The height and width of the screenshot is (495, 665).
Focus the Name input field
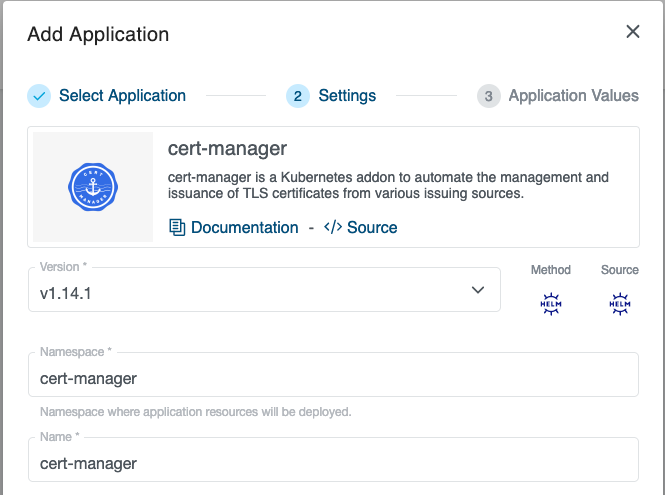coord(335,463)
